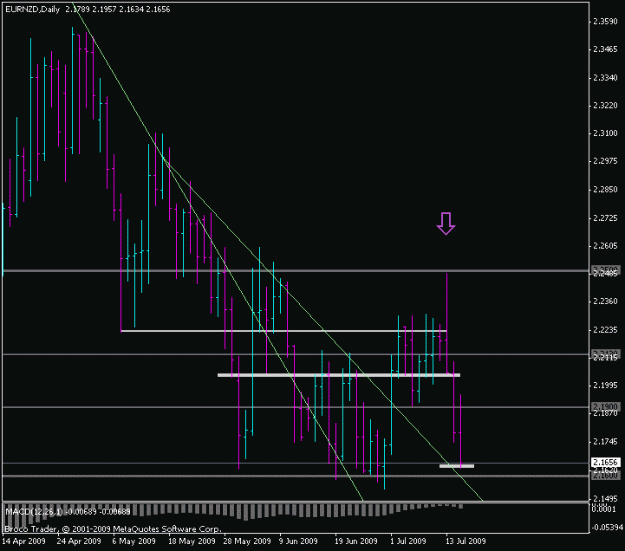Click the 2.2850 price axis label

coord(605,189)
